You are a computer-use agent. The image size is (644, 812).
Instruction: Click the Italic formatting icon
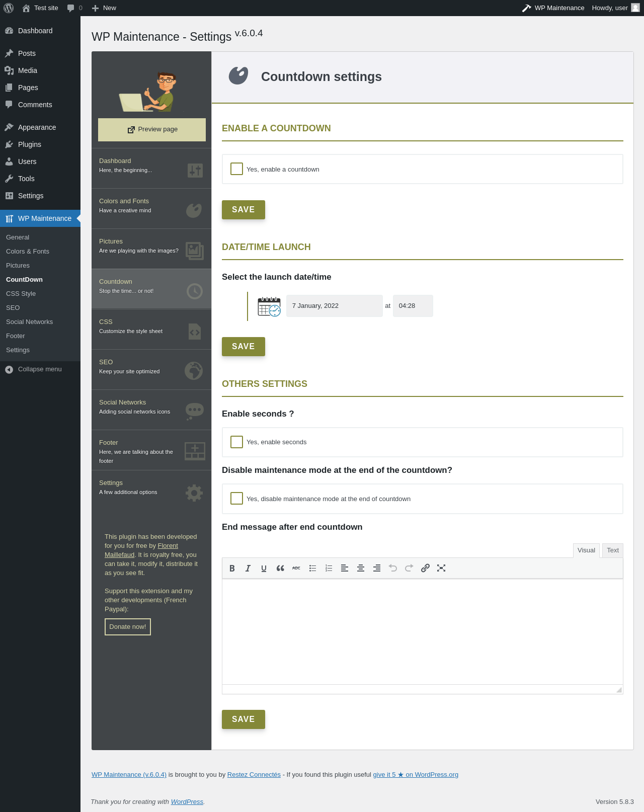248,568
